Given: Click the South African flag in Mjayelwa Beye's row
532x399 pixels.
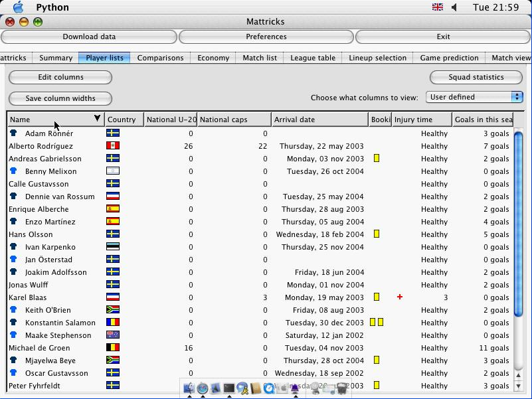Looking at the screenshot, I should coord(113,360).
